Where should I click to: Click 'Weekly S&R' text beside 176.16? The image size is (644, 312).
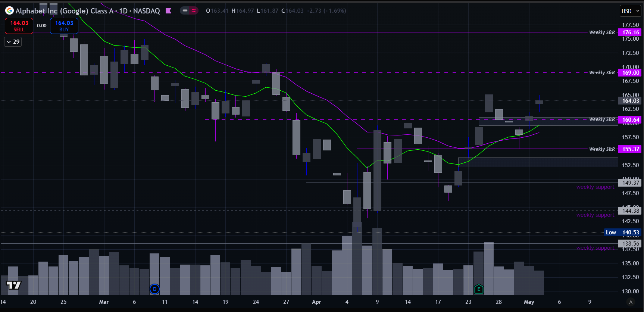point(602,32)
